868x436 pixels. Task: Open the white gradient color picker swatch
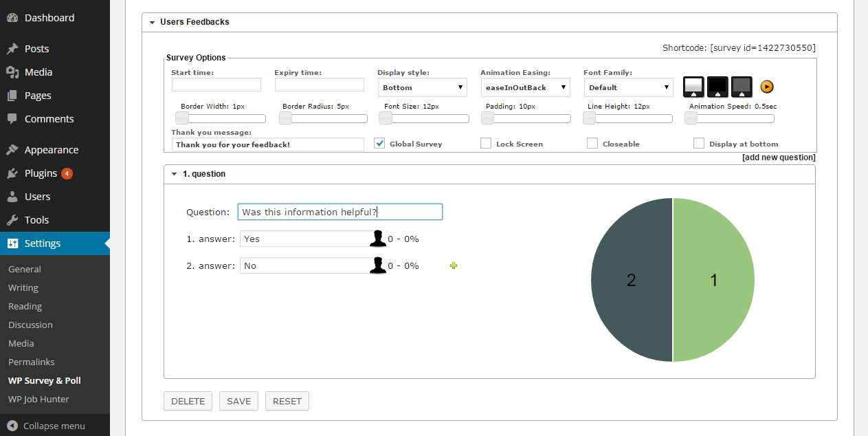click(x=693, y=87)
